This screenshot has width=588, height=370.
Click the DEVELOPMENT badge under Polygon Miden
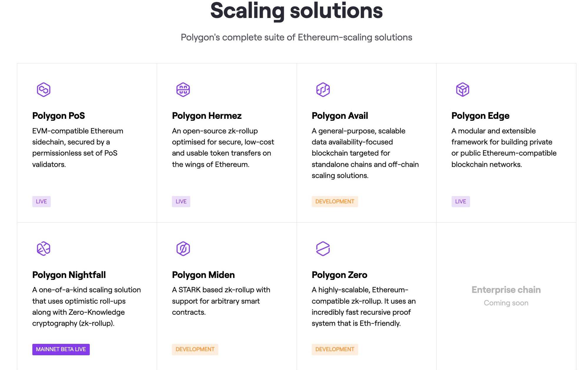(x=195, y=349)
